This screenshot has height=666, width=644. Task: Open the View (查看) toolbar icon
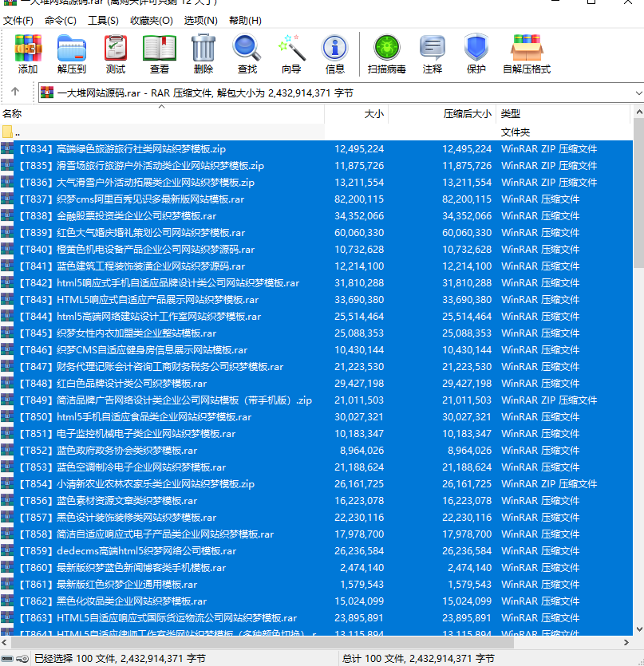click(x=160, y=54)
